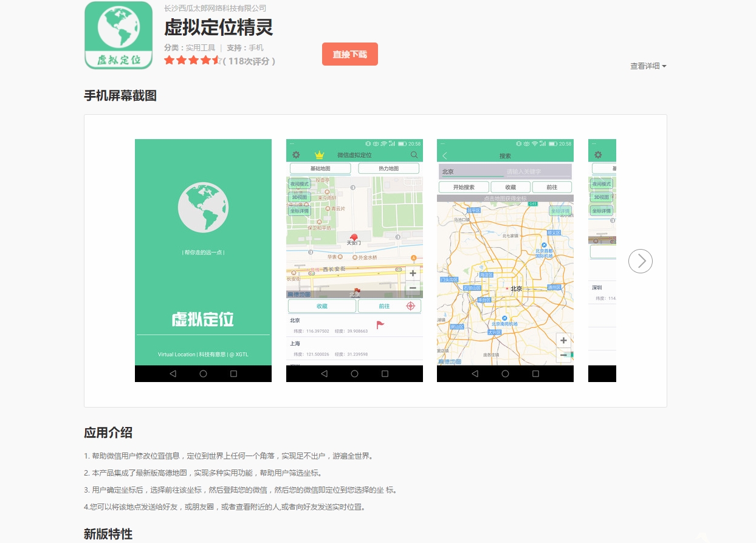Screen dimensions: 756x543
Task: Click intro line 3 starting 用户确定坐标后
Action: coord(240,490)
